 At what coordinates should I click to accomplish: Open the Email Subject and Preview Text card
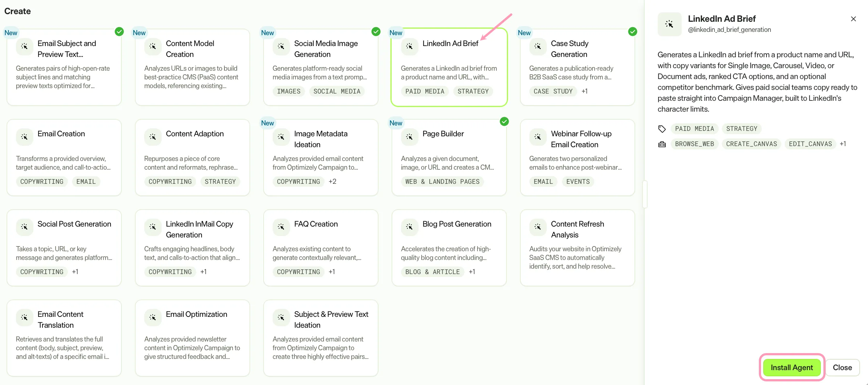64,67
